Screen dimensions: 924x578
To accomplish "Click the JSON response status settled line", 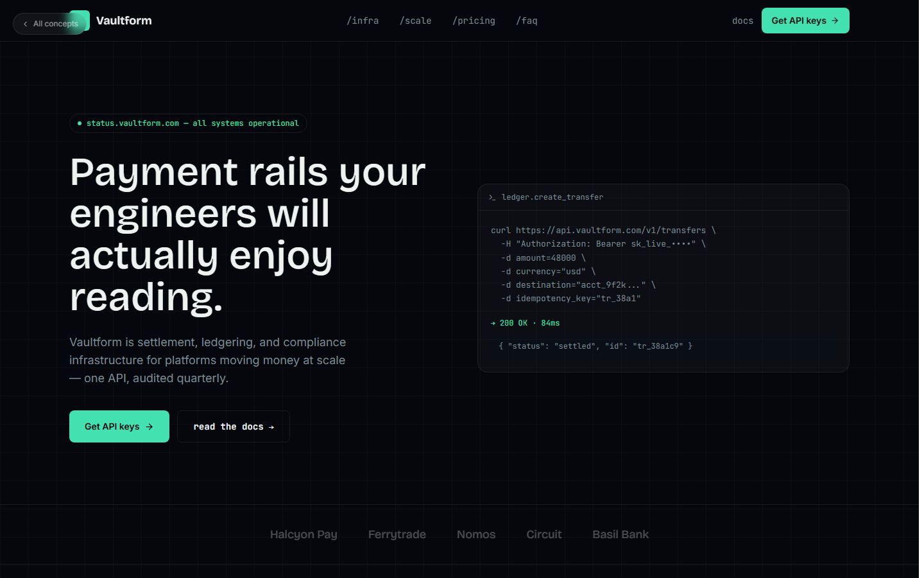I will (x=595, y=346).
